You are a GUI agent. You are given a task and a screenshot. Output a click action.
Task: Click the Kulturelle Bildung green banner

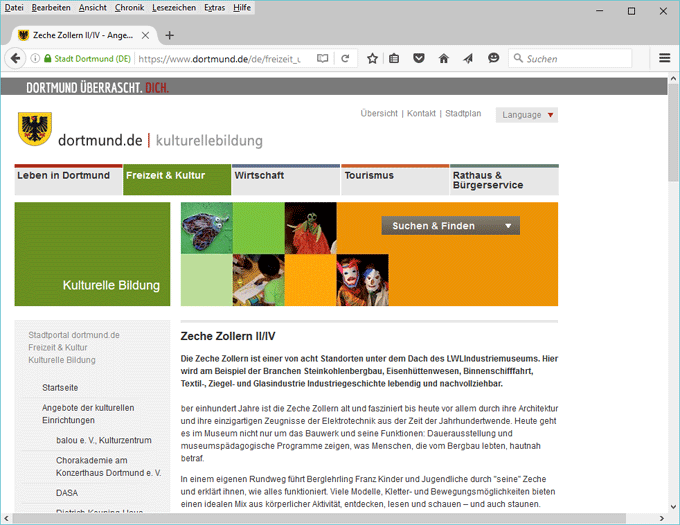click(92, 254)
